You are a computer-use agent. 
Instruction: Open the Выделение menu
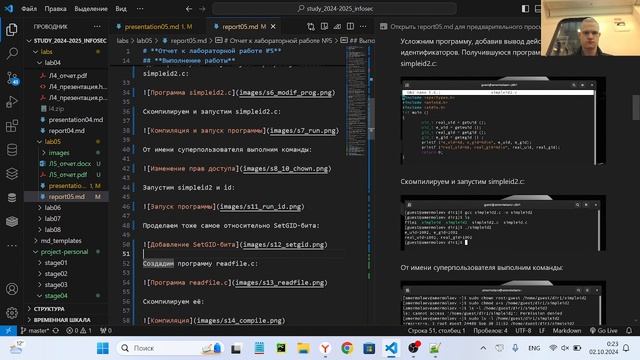pos(91,9)
